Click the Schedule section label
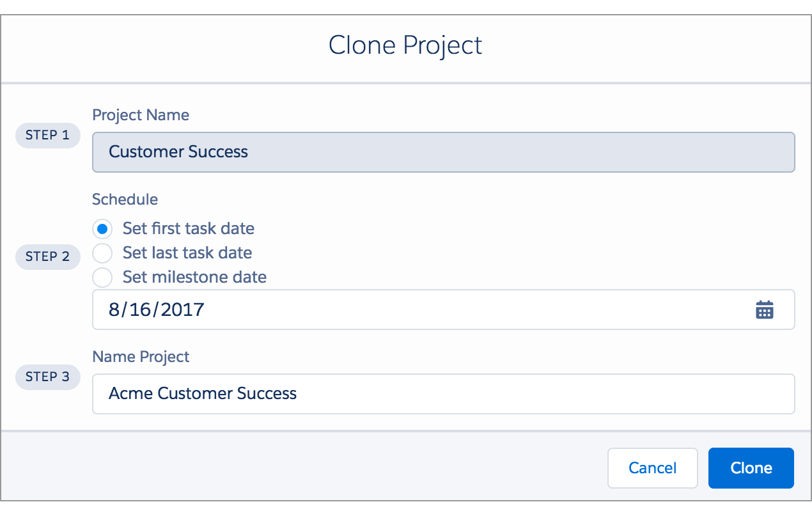 coord(125,199)
